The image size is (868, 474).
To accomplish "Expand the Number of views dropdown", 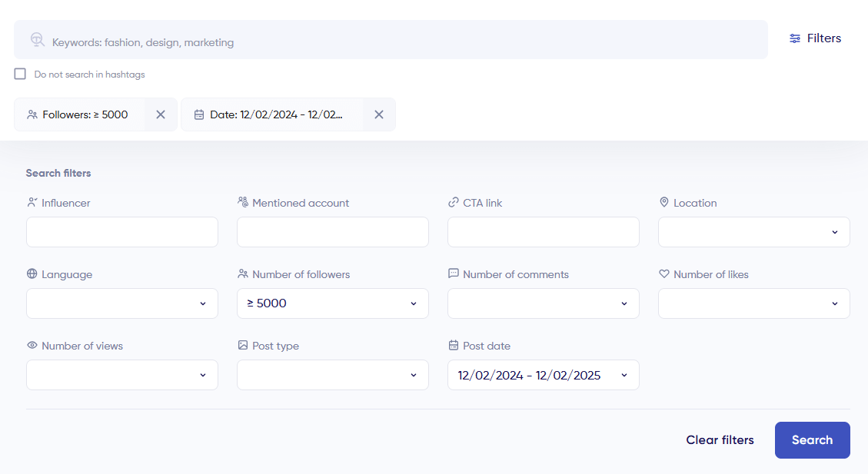I will (x=122, y=375).
